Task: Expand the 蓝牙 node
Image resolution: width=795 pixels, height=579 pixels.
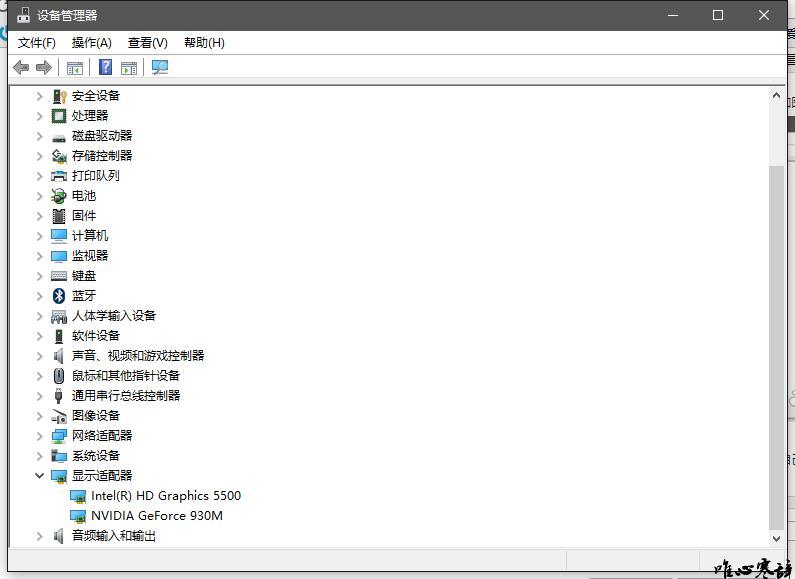Action: pyautogui.click(x=39, y=296)
